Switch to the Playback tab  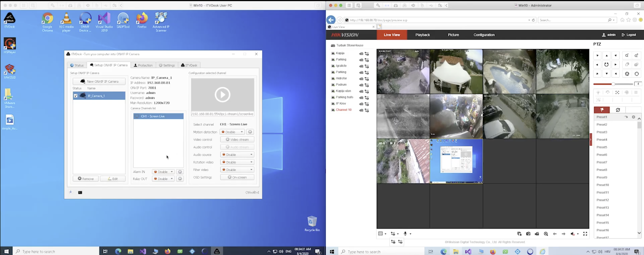[422, 35]
